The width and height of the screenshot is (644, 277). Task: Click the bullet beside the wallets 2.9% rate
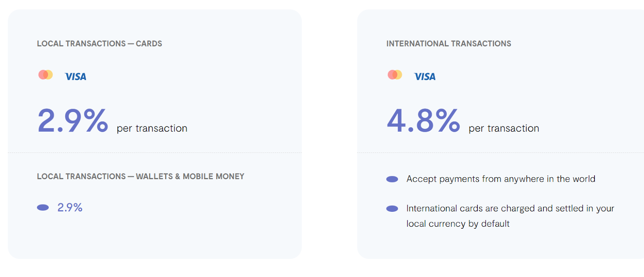tap(43, 208)
